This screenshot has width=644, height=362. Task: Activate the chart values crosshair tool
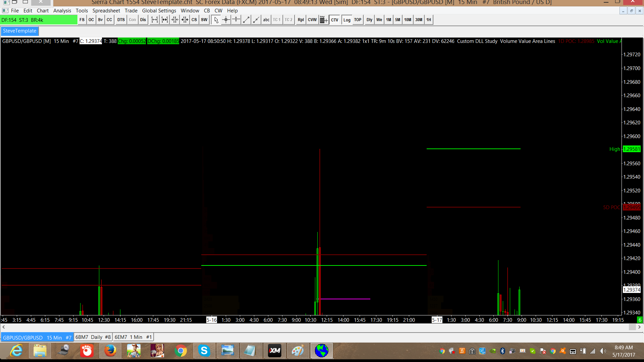(226, 20)
